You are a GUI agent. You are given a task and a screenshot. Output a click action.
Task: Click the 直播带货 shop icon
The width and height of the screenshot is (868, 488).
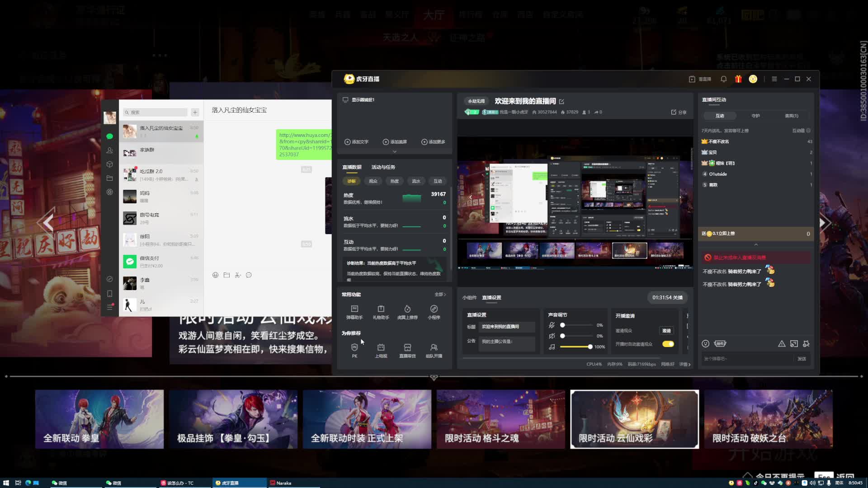click(407, 347)
